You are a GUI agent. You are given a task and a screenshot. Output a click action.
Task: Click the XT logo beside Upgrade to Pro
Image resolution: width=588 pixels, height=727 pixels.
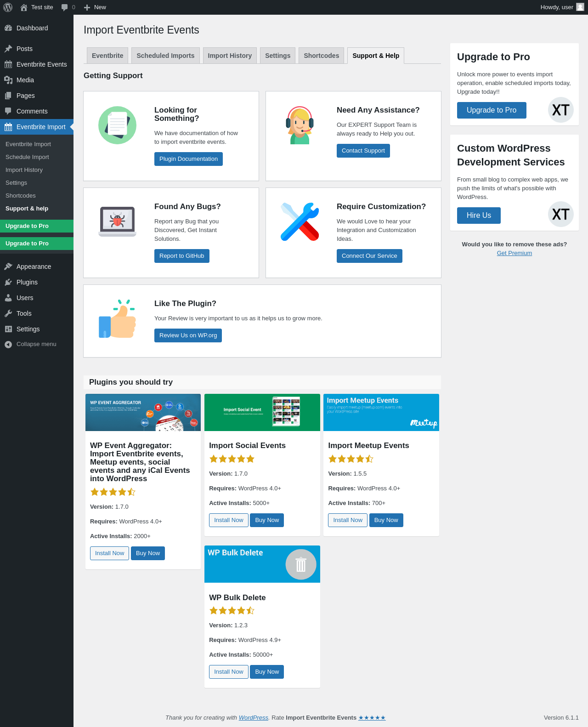tap(561, 110)
